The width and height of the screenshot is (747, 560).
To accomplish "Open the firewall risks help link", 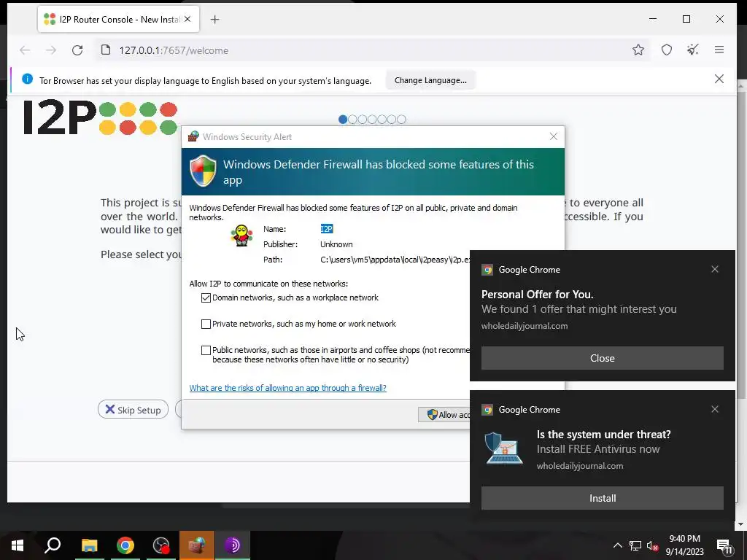I will pos(287,388).
